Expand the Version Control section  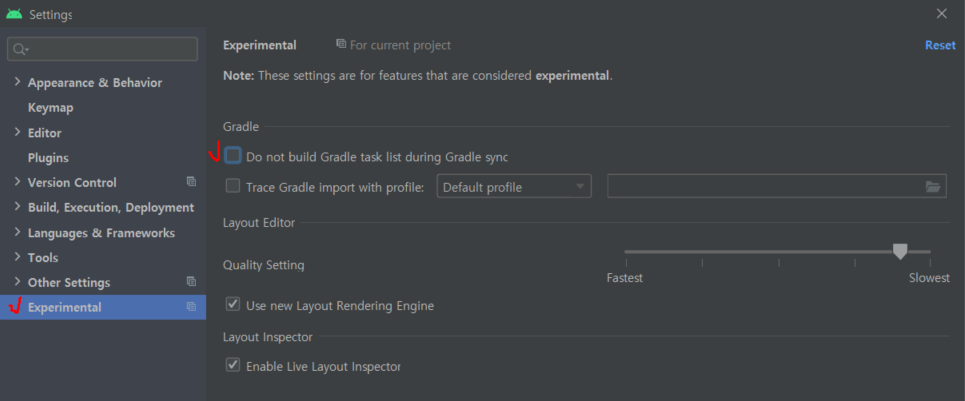click(17, 182)
